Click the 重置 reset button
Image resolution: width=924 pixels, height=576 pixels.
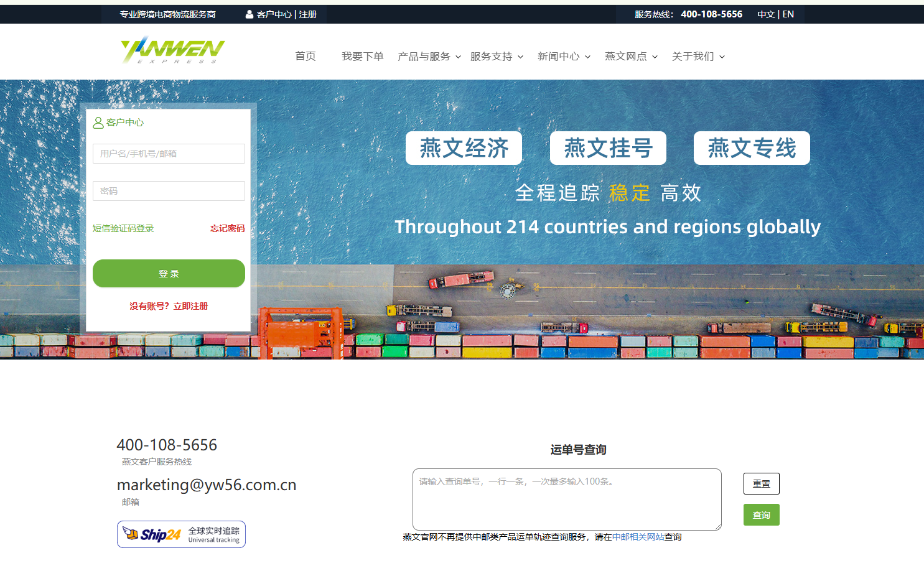pyautogui.click(x=762, y=483)
